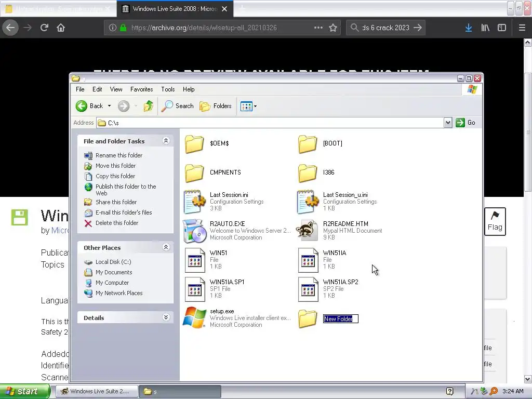532x399 pixels.
Task: Open the browser Library icon
Action: click(485, 28)
